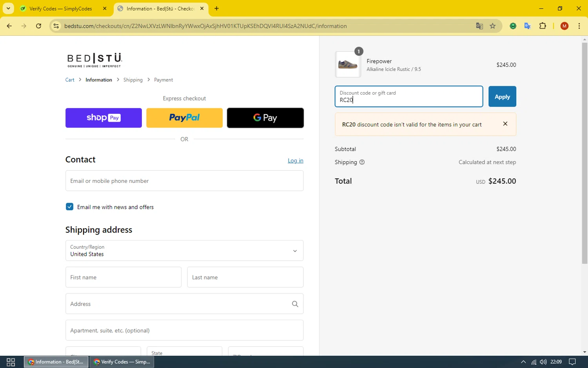588x368 pixels.
Task: Open the green circular extension icon
Action: pos(513,26)
